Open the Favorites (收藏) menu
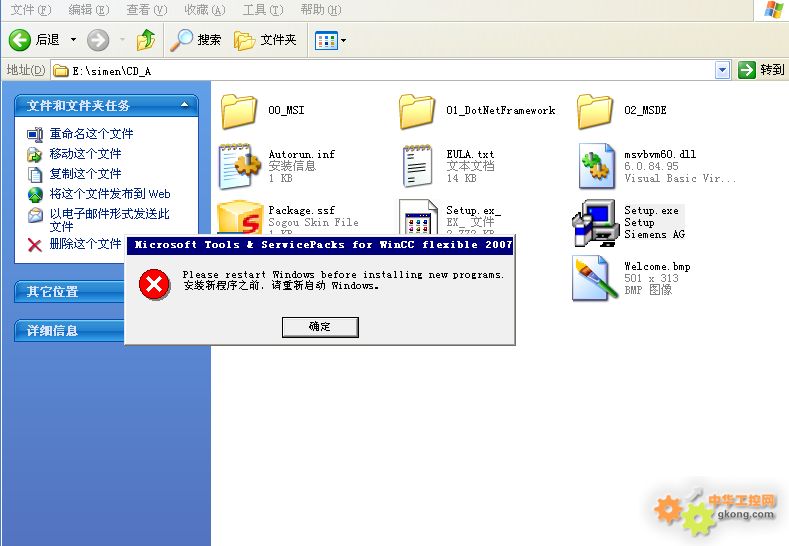The height and width of the screenshot is (546, 789). click(204, 10)
